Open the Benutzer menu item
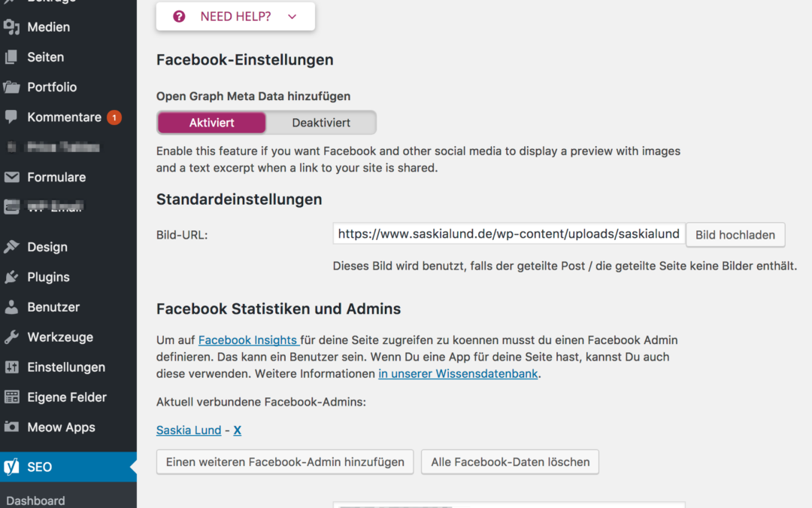 pos(53,307)
